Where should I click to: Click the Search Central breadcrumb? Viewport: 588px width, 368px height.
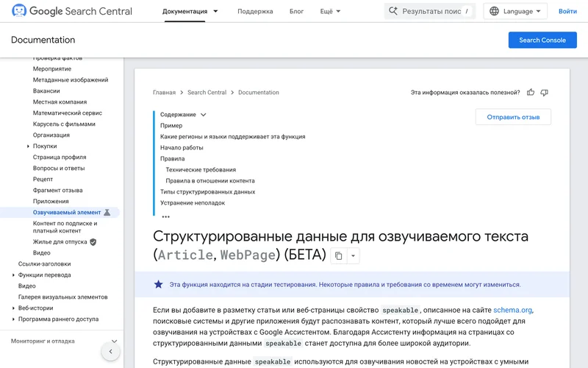coord(207,93)
